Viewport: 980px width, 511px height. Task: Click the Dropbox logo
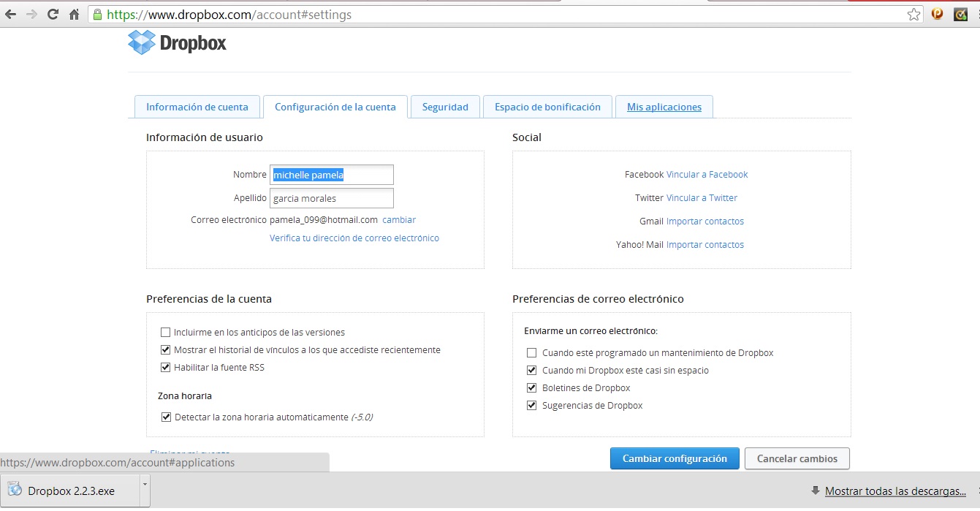[177, 42]
